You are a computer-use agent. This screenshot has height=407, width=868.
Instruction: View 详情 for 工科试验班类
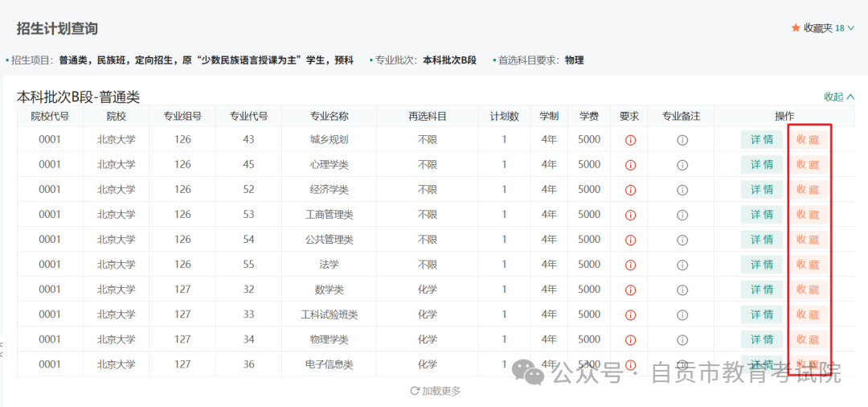click(x=762, y=314)
